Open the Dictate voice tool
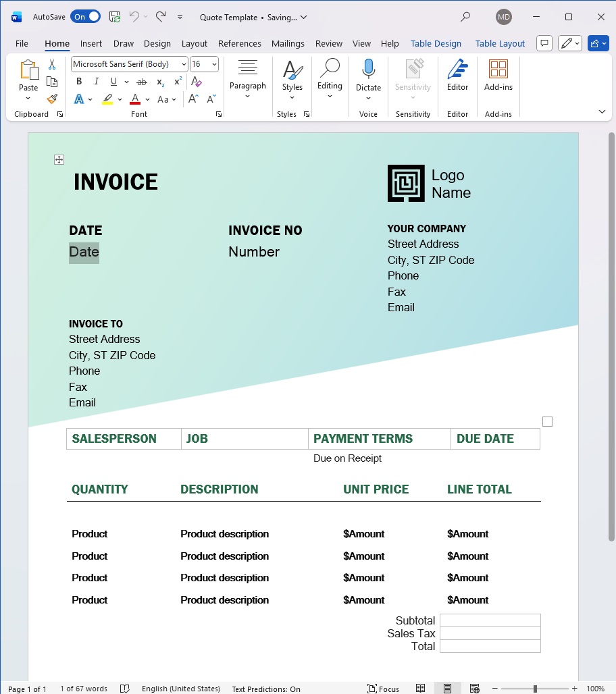 point(368,74)
